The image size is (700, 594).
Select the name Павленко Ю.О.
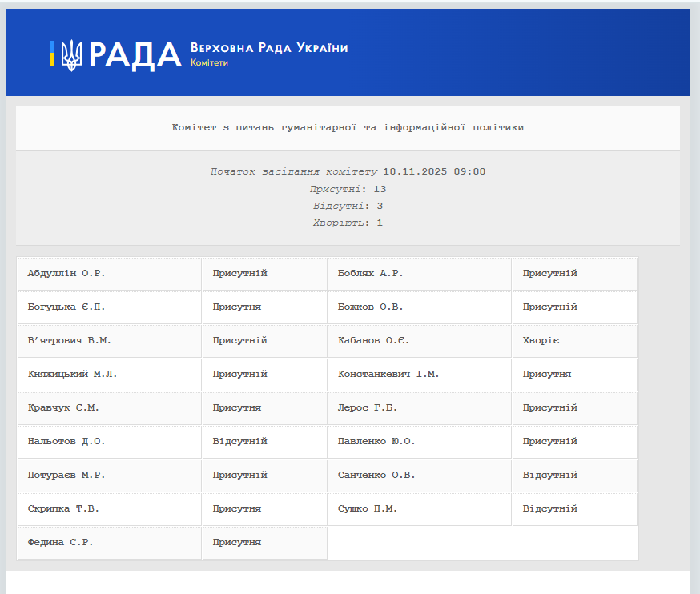pos(376,441)
